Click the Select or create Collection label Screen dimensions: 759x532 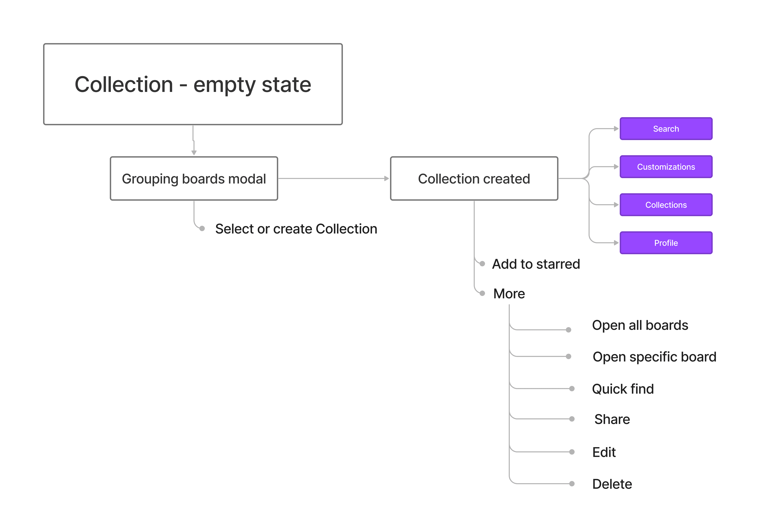pyautogui.click(x=296, y=229)
